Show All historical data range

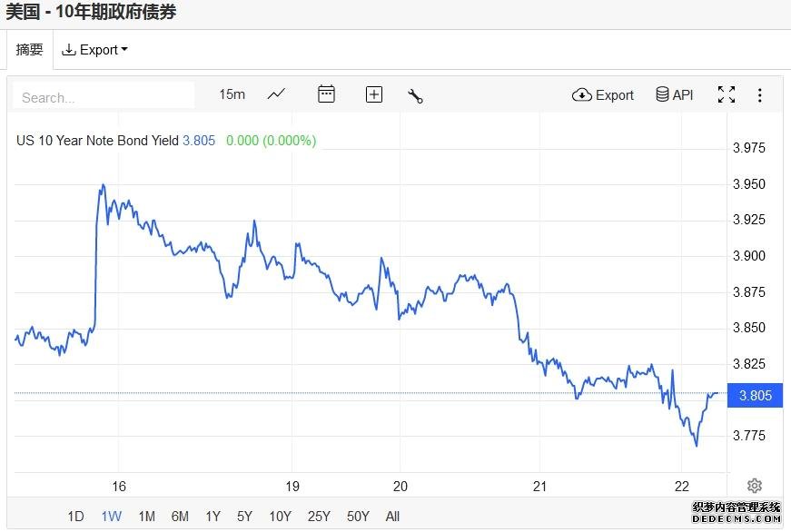coord(392,517)
